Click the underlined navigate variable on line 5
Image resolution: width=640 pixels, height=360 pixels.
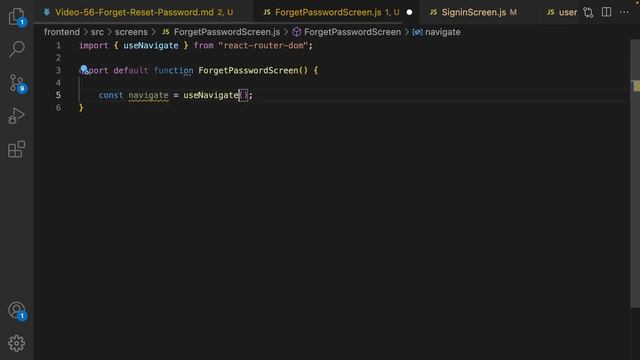click(x=148, y=95)
